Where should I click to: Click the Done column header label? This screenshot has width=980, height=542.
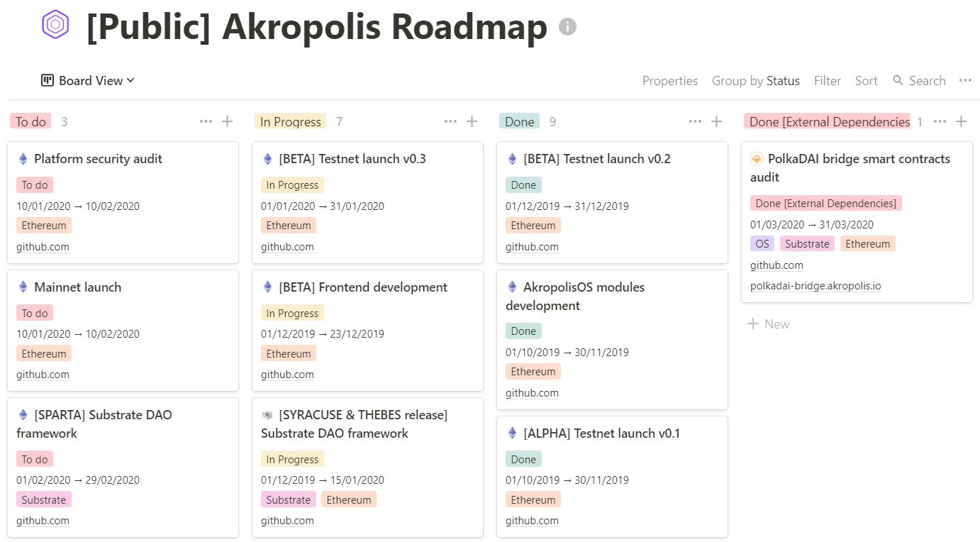(x=520, y=122)
